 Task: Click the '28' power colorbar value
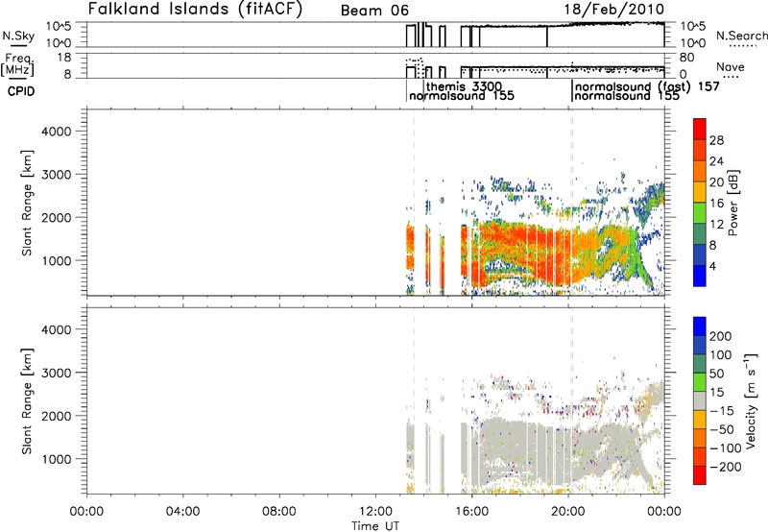tap(716, 140)
